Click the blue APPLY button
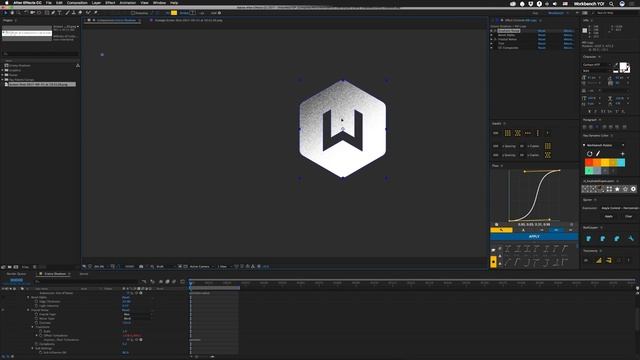 534,236
